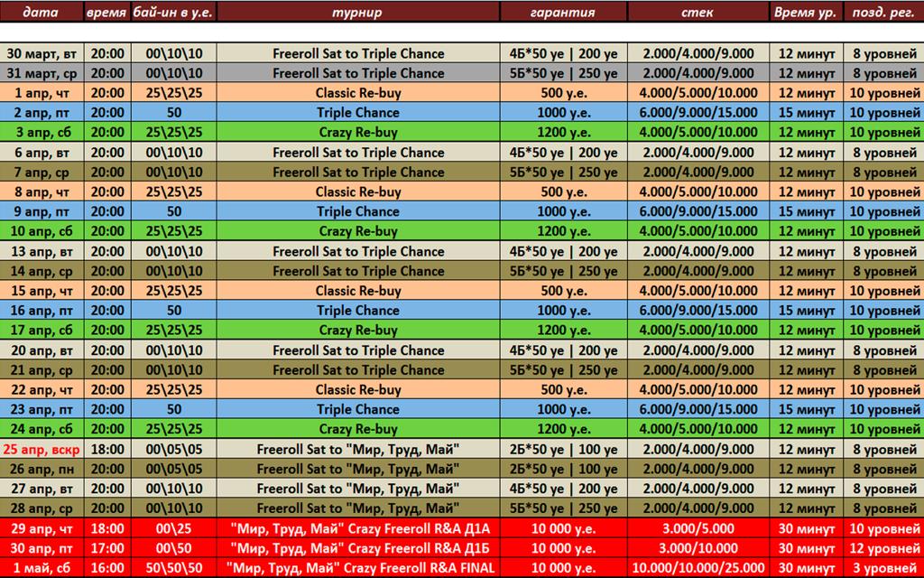924x578 pixels.
Task: Click the 17:00 time cell
Action: point(108,548)
